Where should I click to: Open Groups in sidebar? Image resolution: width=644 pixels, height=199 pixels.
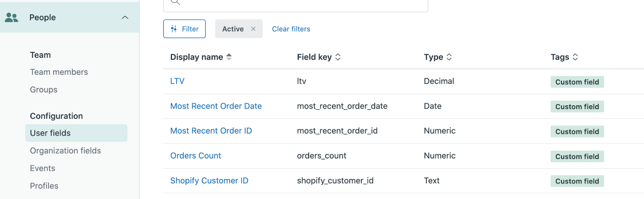[x=43, y=90]
